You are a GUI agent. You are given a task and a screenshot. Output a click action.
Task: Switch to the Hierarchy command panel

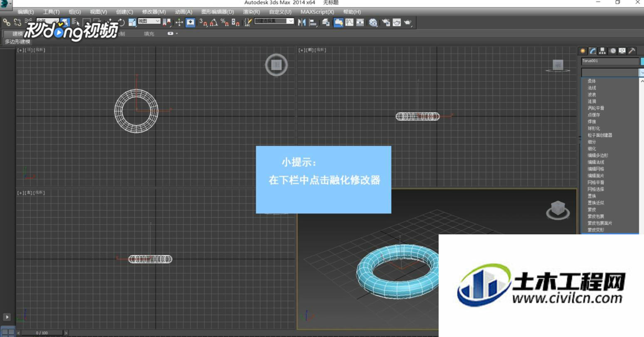pos(602,51)
